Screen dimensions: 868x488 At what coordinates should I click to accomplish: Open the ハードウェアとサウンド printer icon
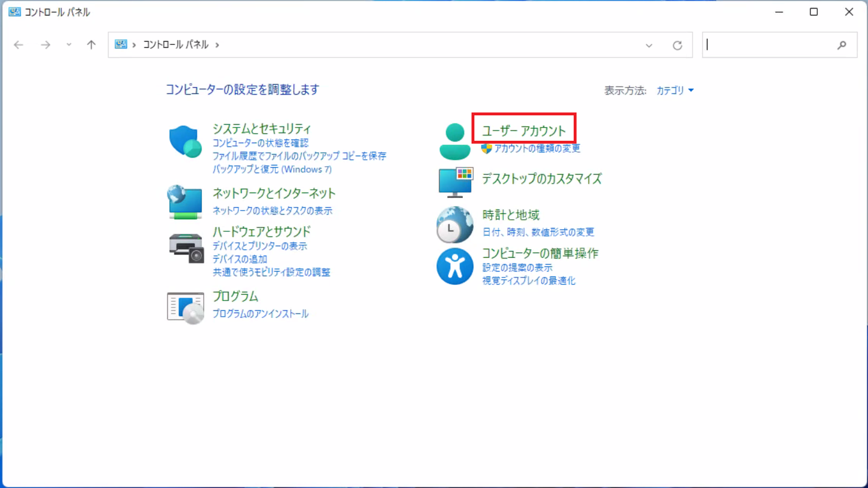pyautogui.click(x=186, y=248)
